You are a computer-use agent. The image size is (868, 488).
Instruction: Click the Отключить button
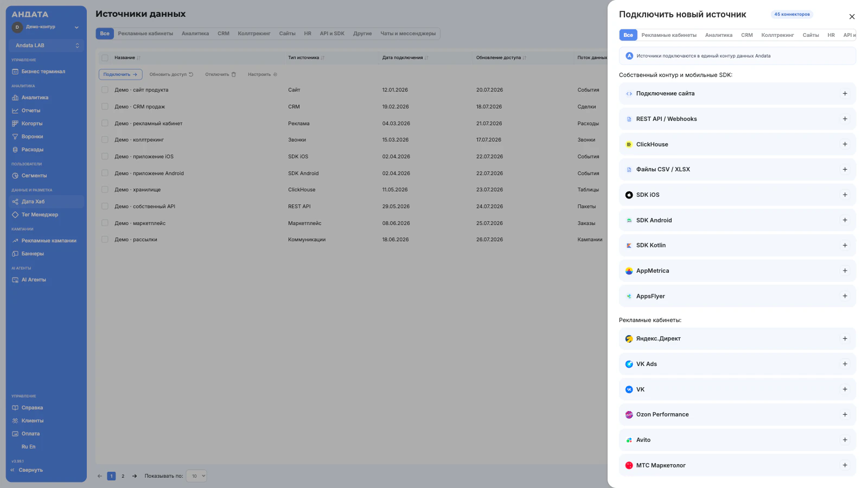221,75
